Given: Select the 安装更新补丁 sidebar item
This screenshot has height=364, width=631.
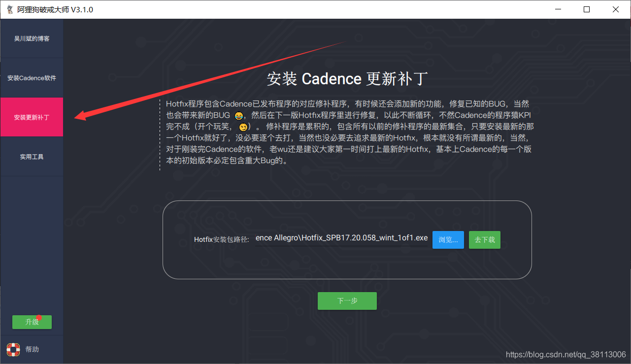Looking at the screenshot, I should tap(32, 117).
